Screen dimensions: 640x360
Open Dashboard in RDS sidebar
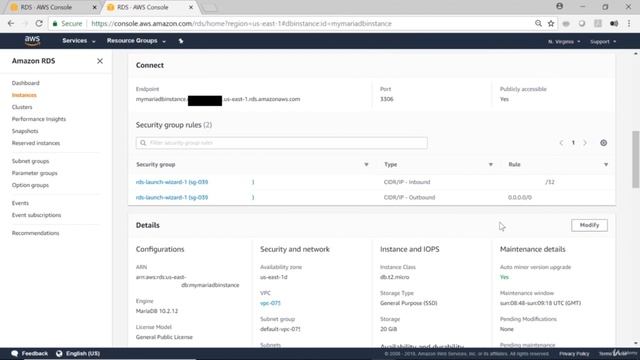click(26, 83)
